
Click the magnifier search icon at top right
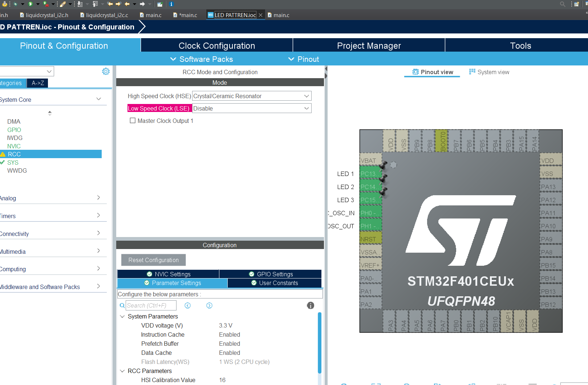coord(563,4)
